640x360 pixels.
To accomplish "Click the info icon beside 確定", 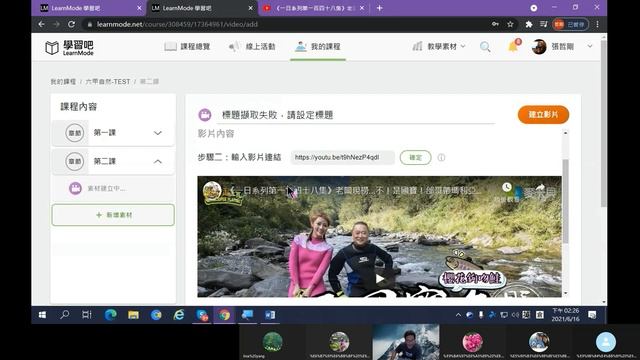I will click(x=441, y=158).
